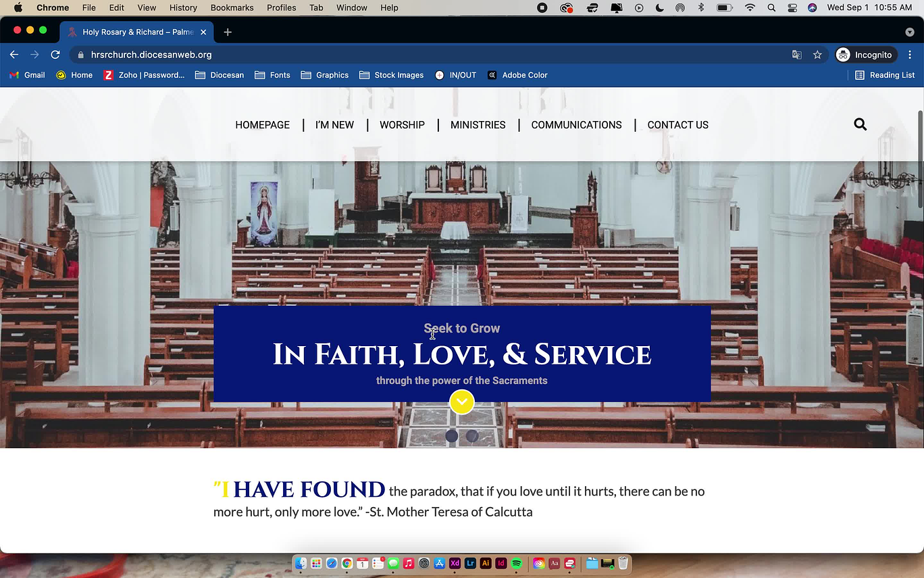Screen dimensions: 924x578
Task: Go to the CONTACT US page
Action: (x=677, y=125)
